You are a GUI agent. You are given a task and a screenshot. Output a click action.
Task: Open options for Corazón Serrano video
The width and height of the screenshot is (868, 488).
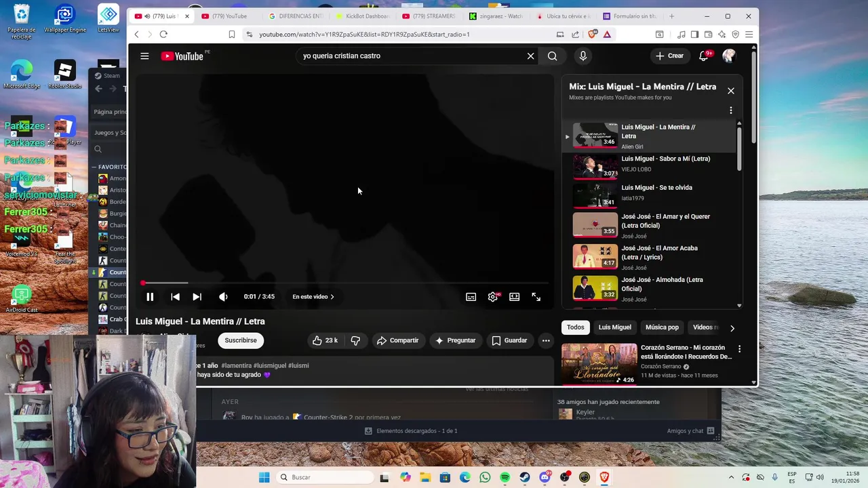point(739,349)
